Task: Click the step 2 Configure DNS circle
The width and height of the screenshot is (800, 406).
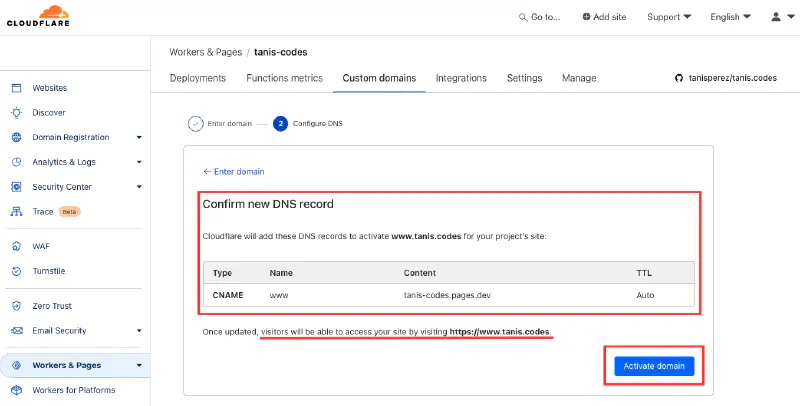Action: tap(280, 124)
